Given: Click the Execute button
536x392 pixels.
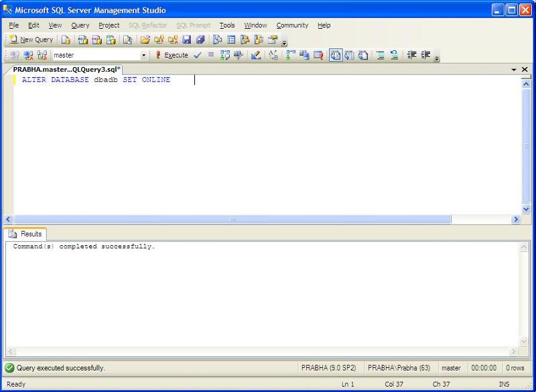Looking at the screenshot, I should (172, 56).
